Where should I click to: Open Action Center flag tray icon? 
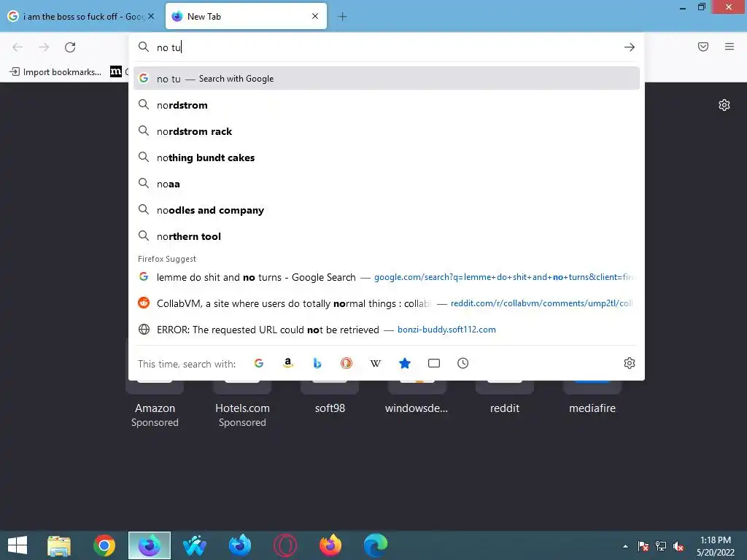click(643, 546)
